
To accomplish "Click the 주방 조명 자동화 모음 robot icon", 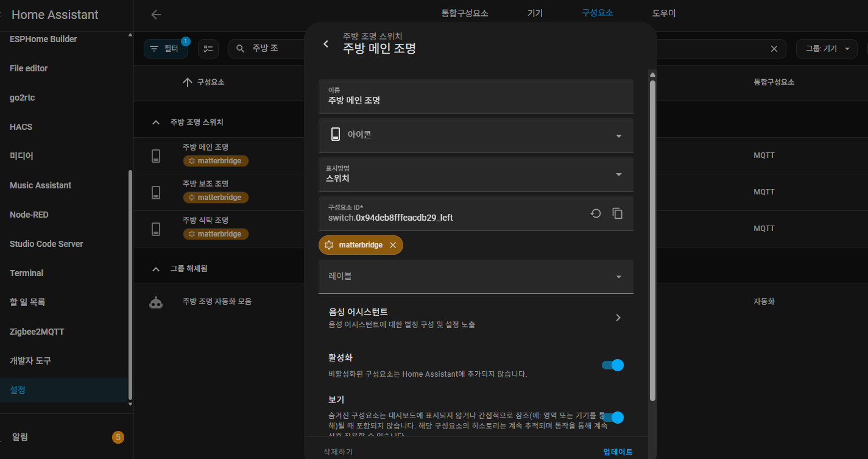I will click(156, 302).
